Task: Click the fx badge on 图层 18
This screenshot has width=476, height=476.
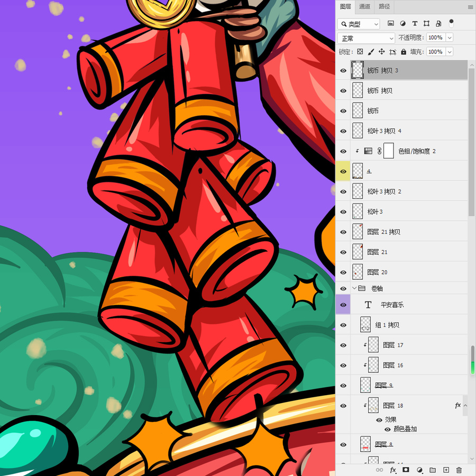Action: coord(458,405)
